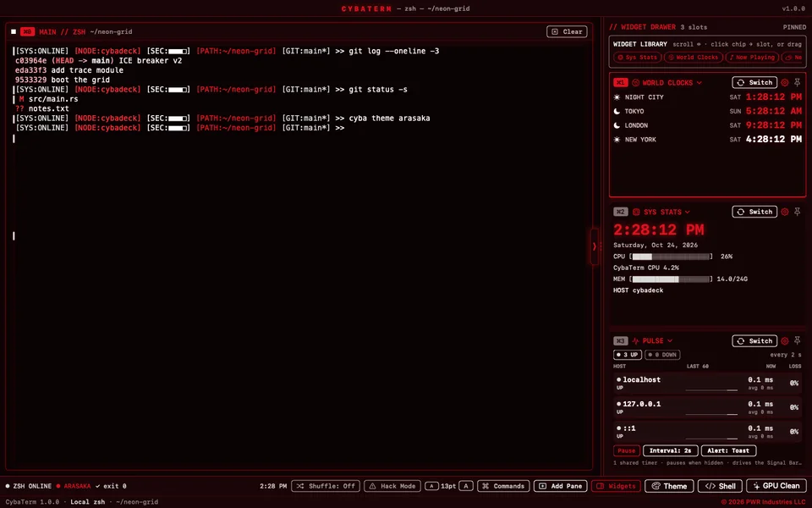The height and width of the screenshot is (508, 812).
Task: Click the CPU usage bar in Sys Stats
Action: click(x=671, y=257)
